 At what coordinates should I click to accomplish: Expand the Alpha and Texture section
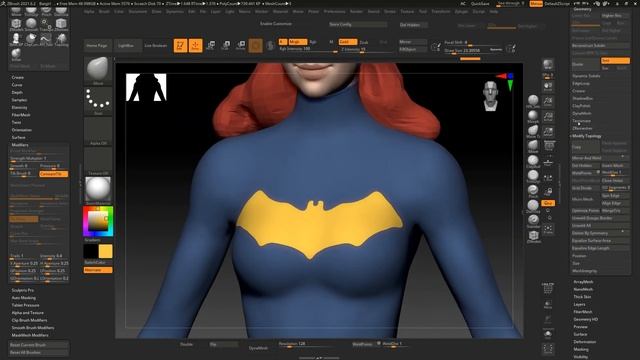click(27, 313)
